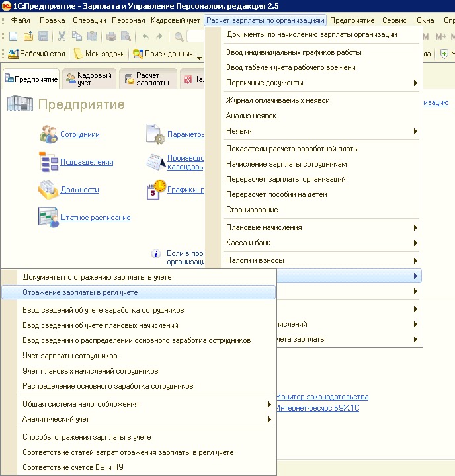Click the green shield toolbar icon
The image size is (455, 476).
click(x=444, y=54)
